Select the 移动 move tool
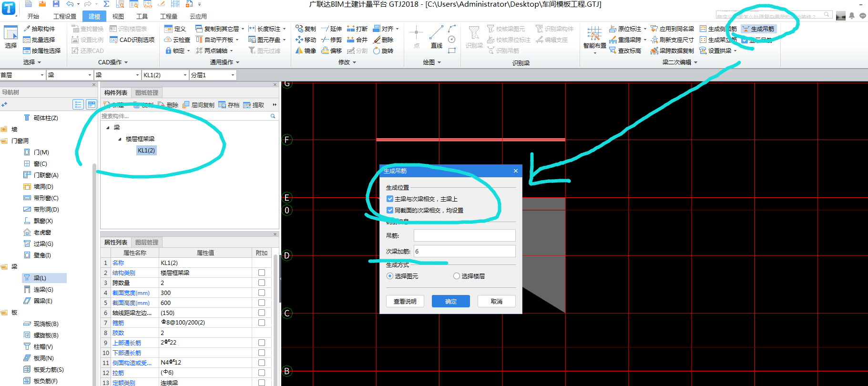 tap(306, 40)
